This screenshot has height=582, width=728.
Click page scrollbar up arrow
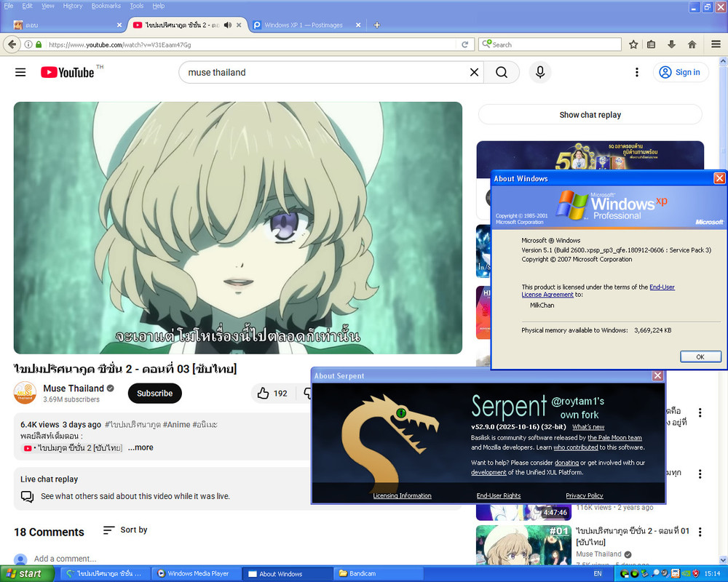723,61
